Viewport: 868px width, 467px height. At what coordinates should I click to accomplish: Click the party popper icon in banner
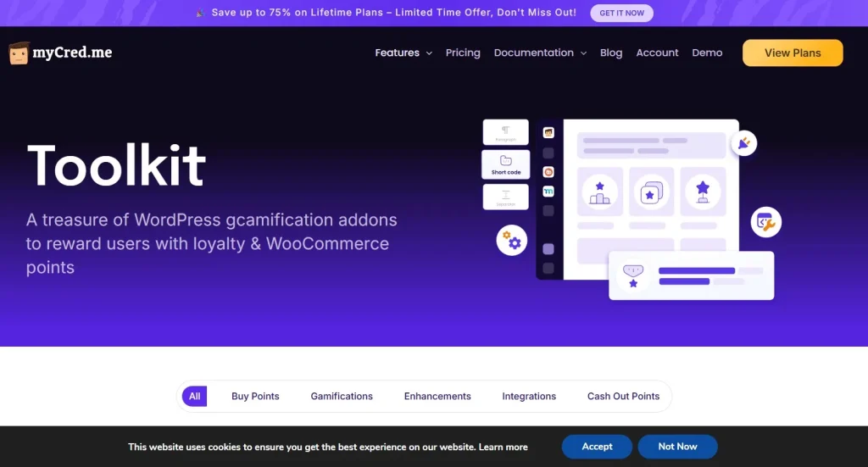click(x=200, y=13)
